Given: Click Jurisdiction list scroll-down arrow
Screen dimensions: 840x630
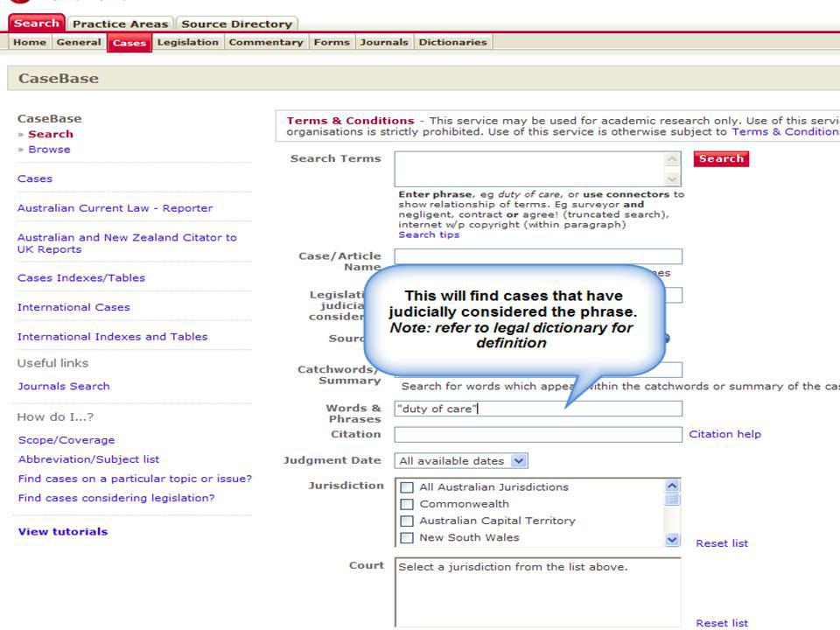Looking at the screenshot, I should pyautogui.click(x=672, y=540).
